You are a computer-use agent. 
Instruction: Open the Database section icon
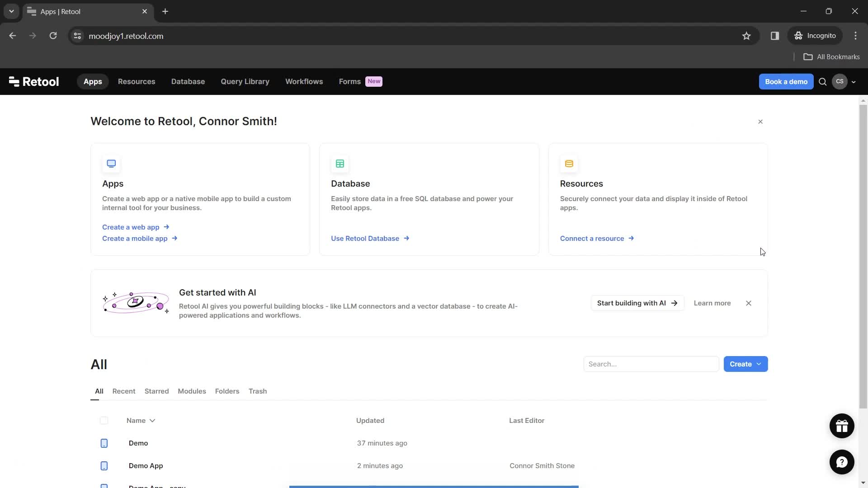(x=340, y=163)
